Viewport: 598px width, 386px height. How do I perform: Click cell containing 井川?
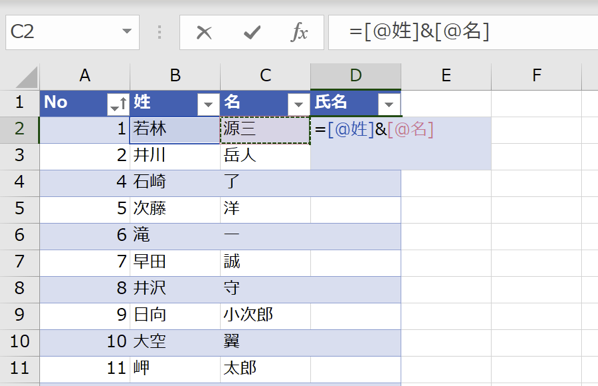point(175,156)
